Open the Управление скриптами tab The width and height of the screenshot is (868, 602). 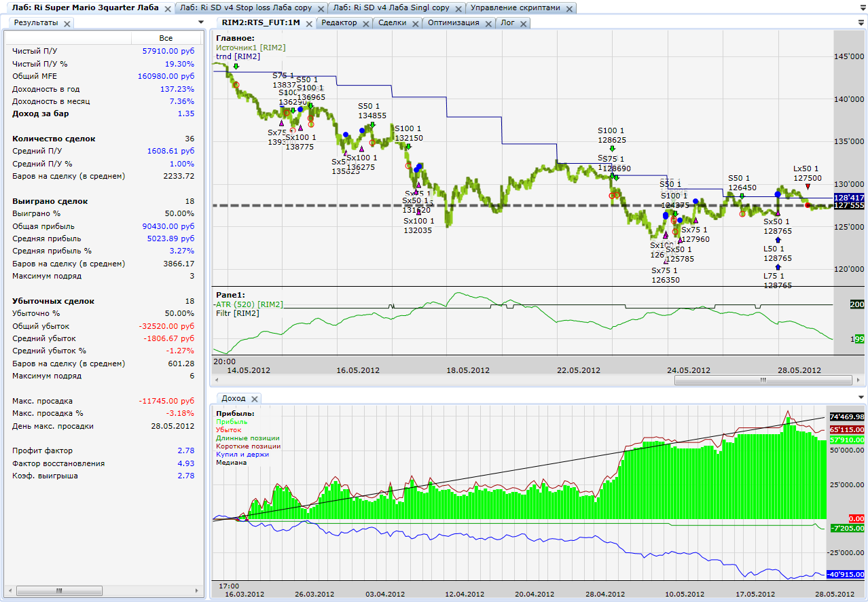(x=516, y=9)
